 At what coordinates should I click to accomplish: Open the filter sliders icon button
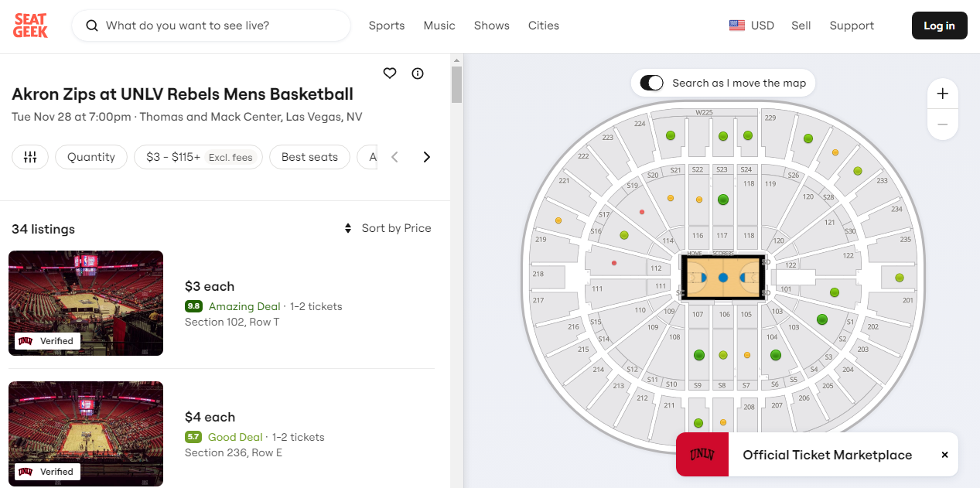point(30,157)
